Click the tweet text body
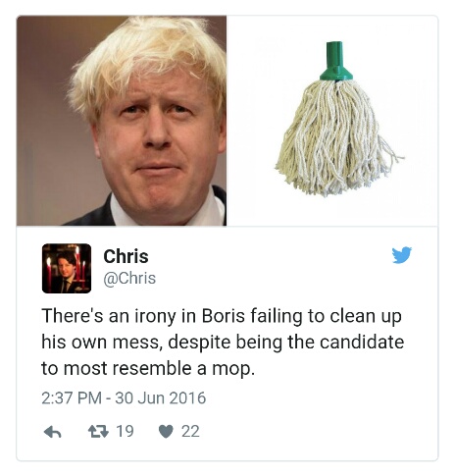Image resolution: width=455 pixels, height=476 pixels. pos(223,342)
